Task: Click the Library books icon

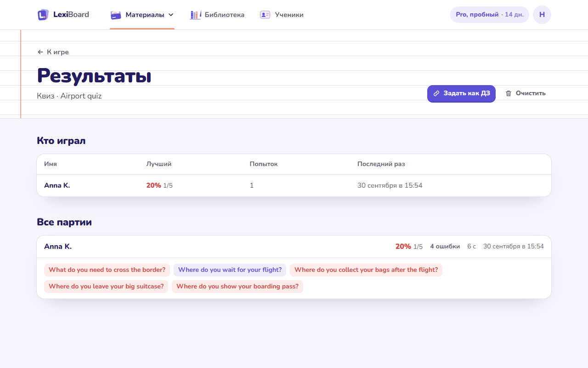Action: pyautogui.click(x=195, y=15)
